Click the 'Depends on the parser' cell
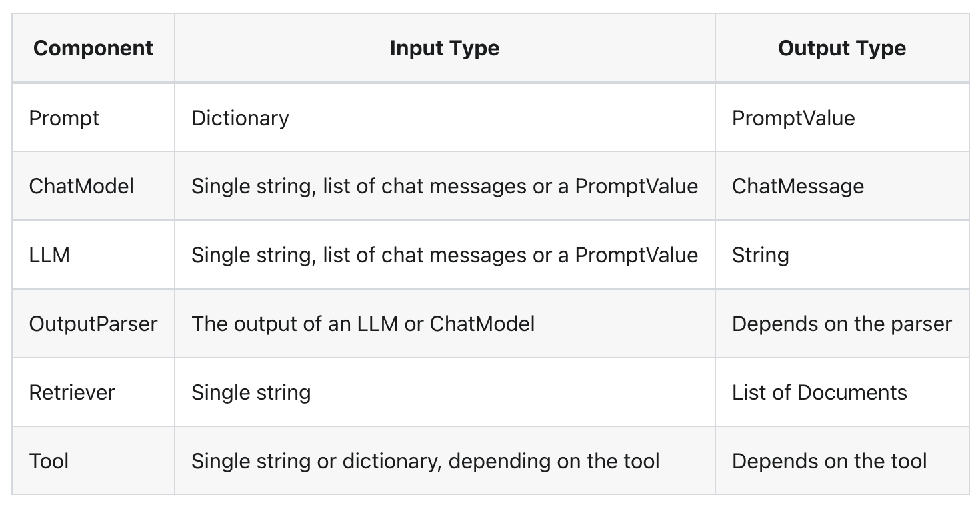The height and width of the screenshot is (507, 980). (x=841, y=324)
